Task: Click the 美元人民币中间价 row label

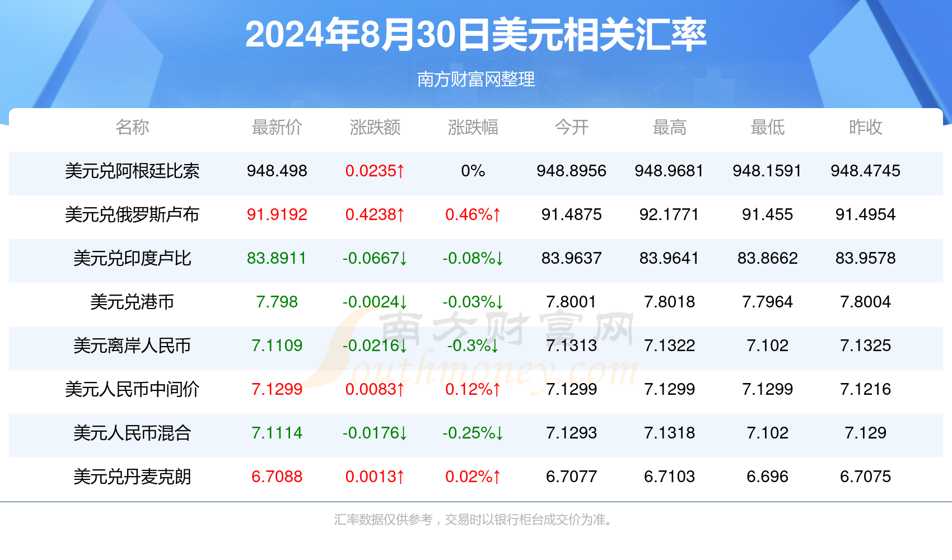Action: click(132, 389)
